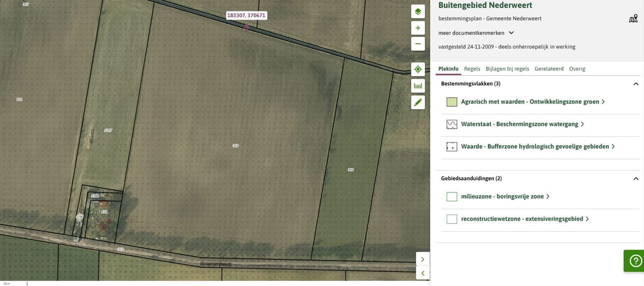This screenshot has height=286, width=644.
Task: Activate the measure distance tool
Action: [418, 86]
